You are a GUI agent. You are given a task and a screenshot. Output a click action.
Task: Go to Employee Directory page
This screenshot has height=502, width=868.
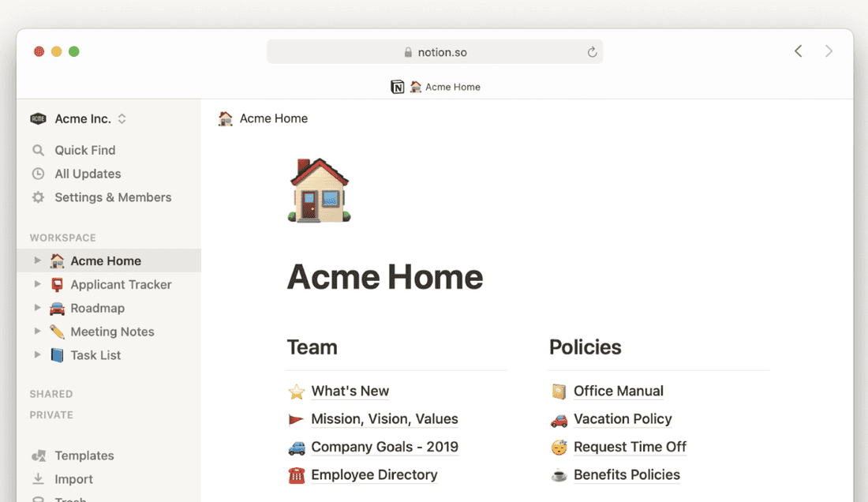tap(374, 474)
